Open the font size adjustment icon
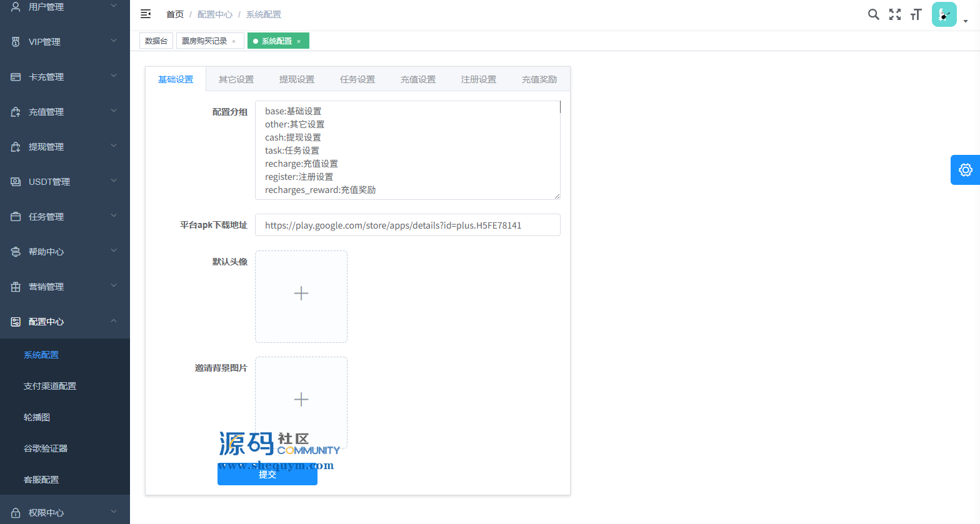The image size is (980, 524). pos(916,14)
